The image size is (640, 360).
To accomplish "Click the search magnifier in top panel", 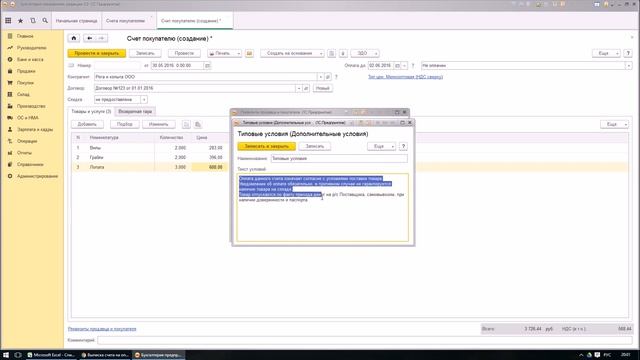I will tap(45, 20).
